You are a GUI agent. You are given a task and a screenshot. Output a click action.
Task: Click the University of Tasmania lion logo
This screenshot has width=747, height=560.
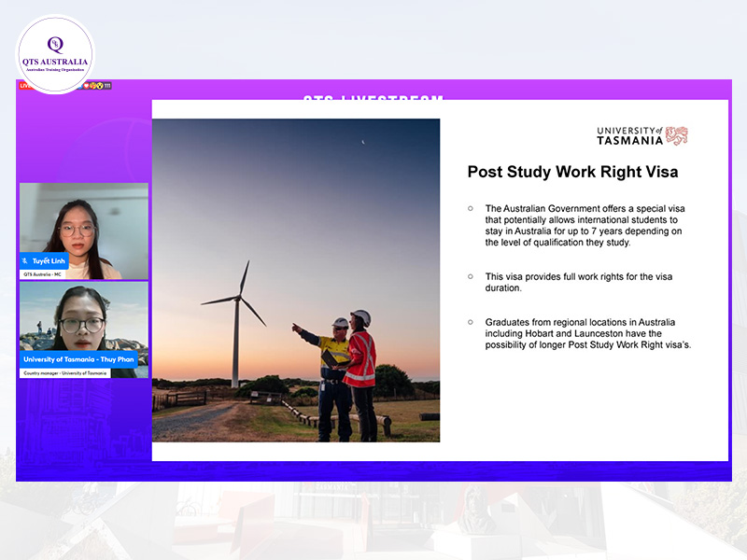tap(676, 135)
